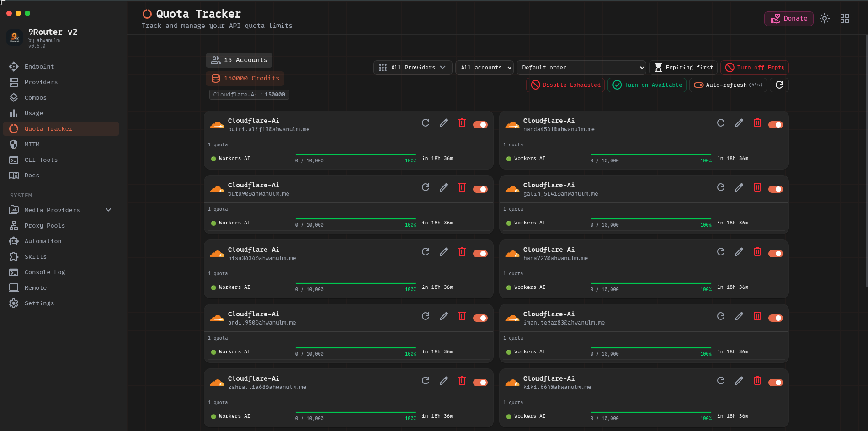Open the grid layout icon in header
This screenshot has height=431, width=868.
pyautogui.click(x=845, y=19)
